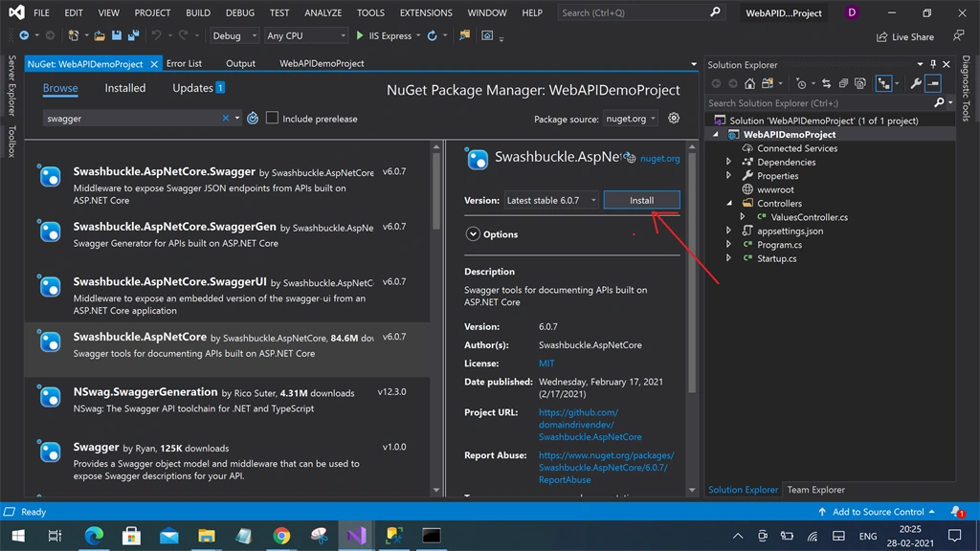Image resolution: width=980 pixels, height=551 pixels.
Task: Open the MIT license link
Action: coord(546,363)
